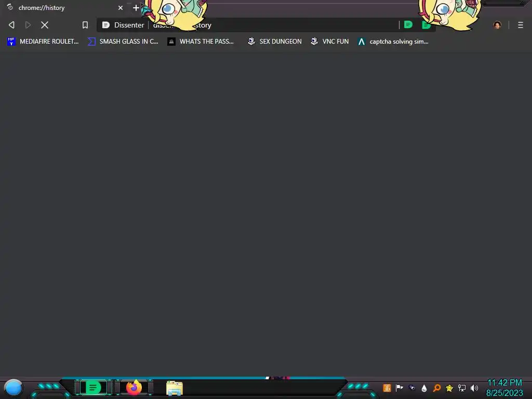Open the MEDIAFIRE ROULET... bookmark

coord(43,42)
